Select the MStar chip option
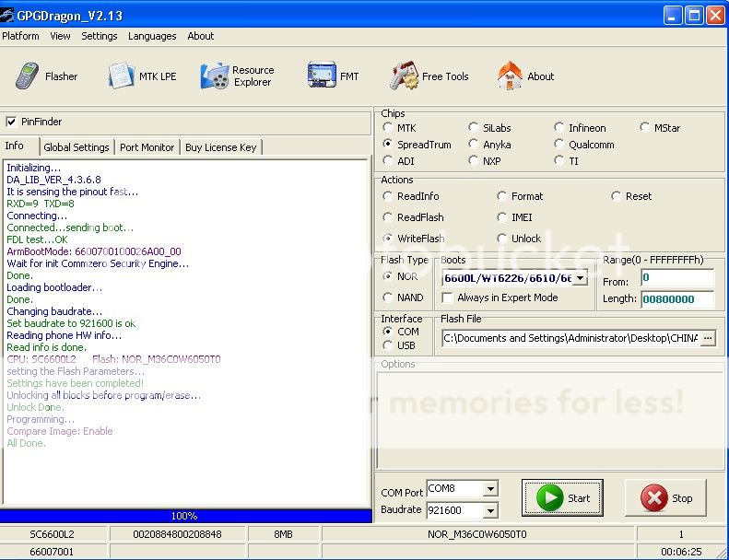Screen dimensions: 729x560 click(644, 127)
